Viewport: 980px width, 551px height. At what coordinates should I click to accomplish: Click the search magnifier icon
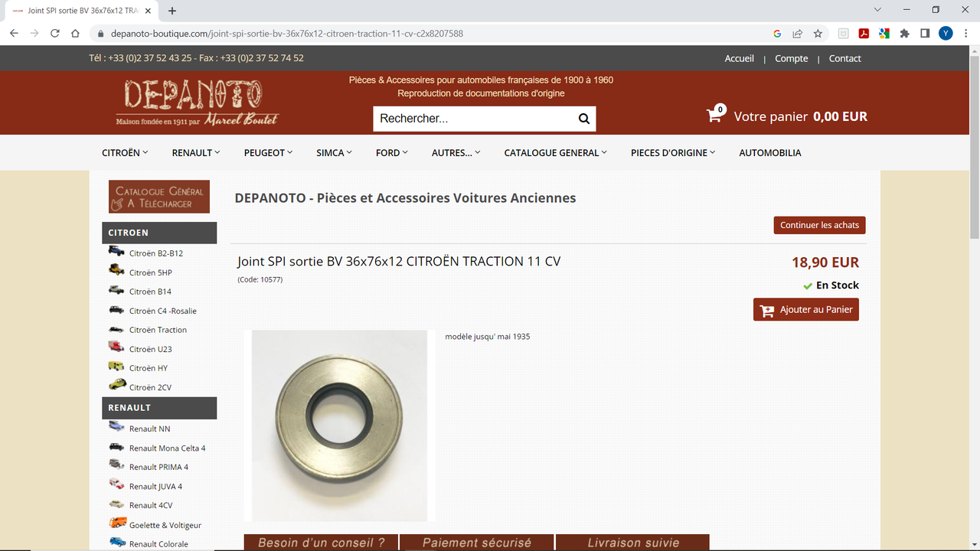583,119
